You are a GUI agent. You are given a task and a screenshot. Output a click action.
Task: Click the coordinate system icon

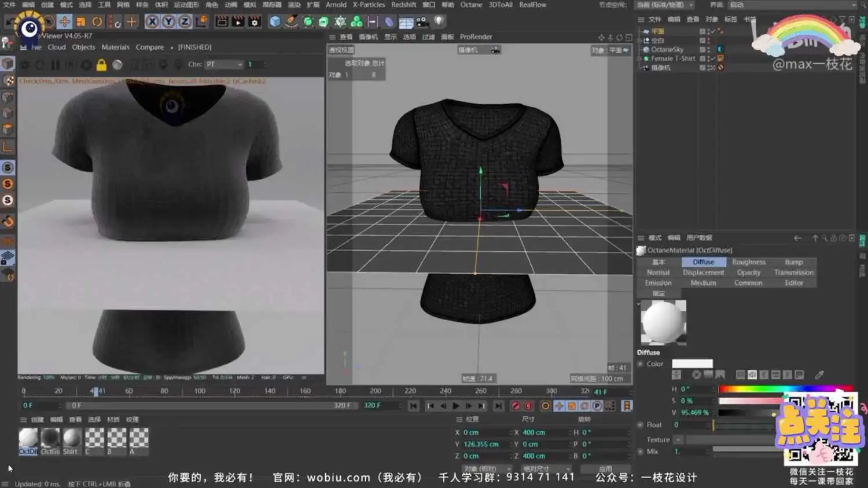point(201,21)
